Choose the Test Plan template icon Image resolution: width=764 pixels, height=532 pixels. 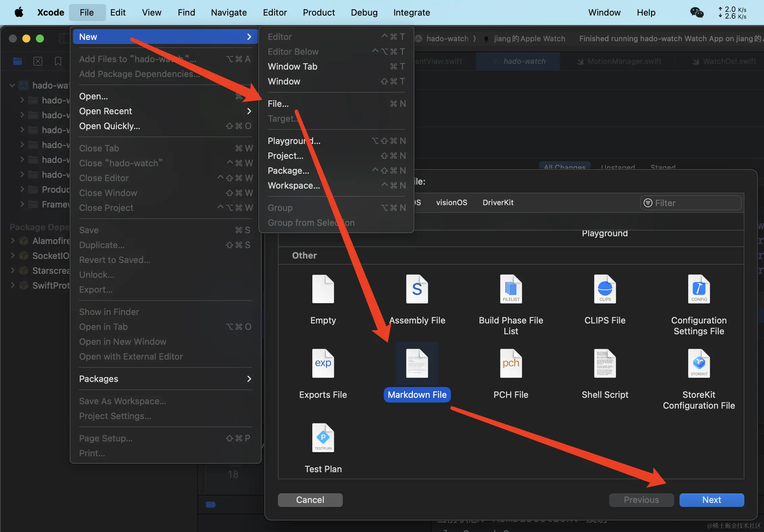323,438
